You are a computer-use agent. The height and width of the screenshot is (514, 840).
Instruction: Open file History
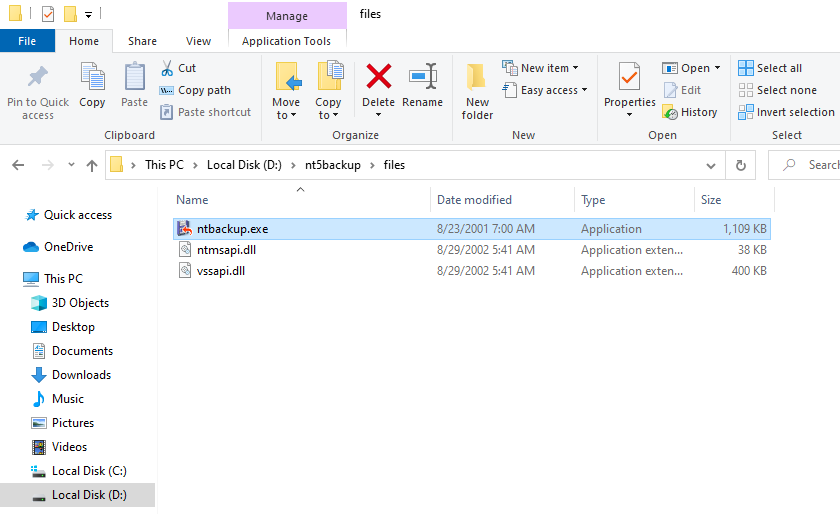pyautogui.click(x=690, y=112)
